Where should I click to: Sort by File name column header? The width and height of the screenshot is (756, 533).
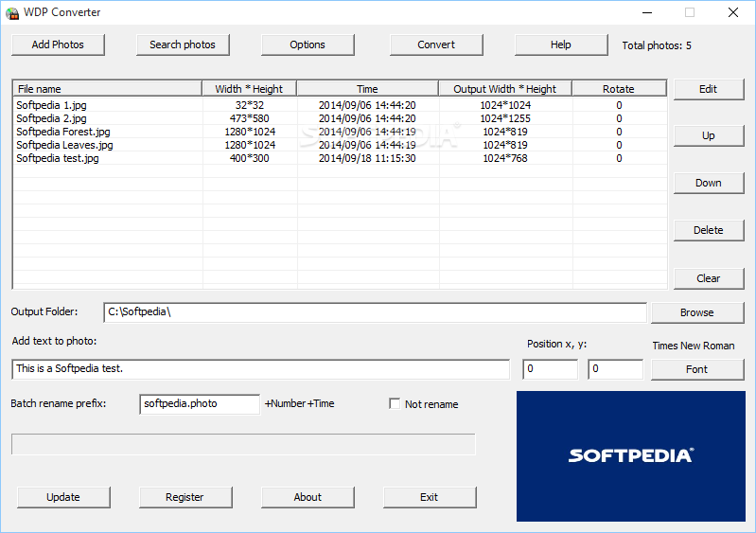(x=107, y=89)
